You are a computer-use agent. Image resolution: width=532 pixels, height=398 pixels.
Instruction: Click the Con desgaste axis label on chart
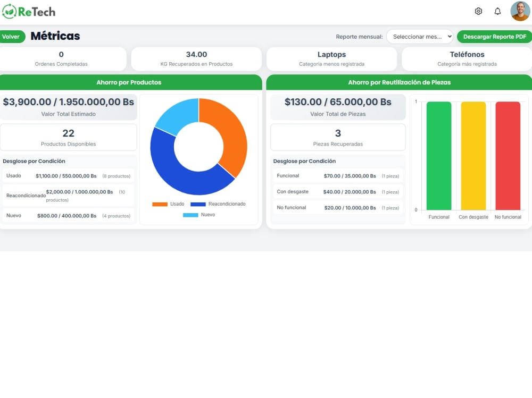tap(473, 217)
